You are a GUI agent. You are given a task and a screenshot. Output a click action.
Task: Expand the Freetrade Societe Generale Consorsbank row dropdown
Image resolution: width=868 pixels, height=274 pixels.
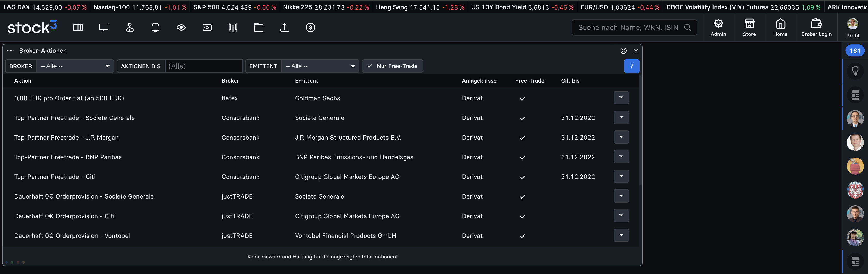click(x=621, y=117)
